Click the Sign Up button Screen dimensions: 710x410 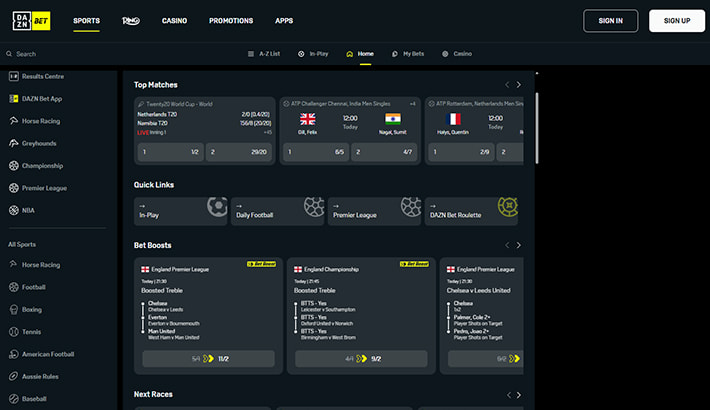point(677,21)
